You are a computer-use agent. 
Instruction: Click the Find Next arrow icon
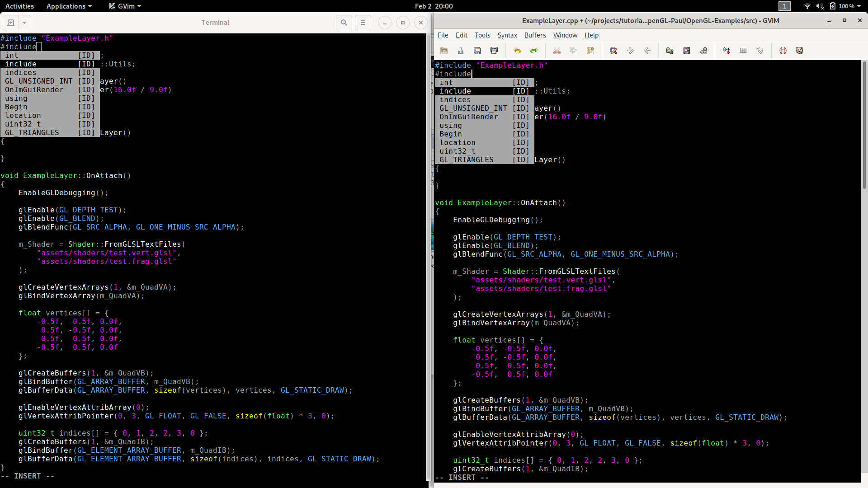tap(630, 51)
